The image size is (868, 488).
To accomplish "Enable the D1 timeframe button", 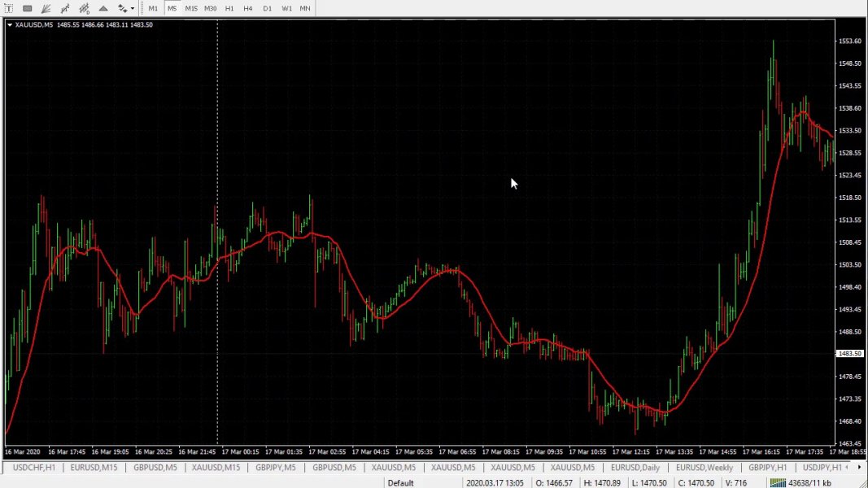I will click(267, 8).
